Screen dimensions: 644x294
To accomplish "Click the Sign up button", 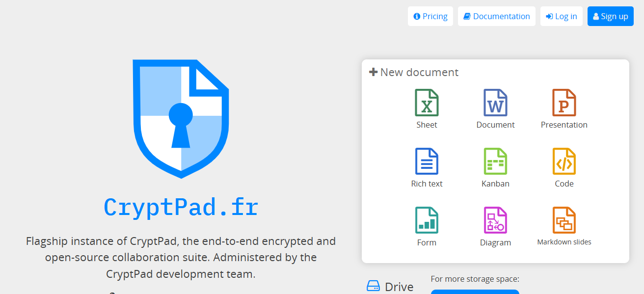I will click(x=611, y=16).
